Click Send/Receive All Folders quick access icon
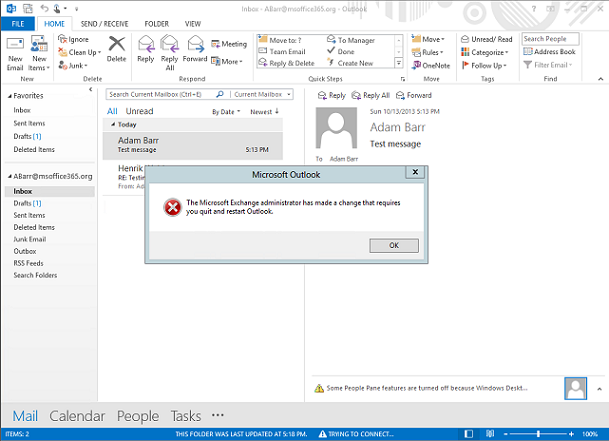Image resolution: width=609 pixels, height=441 pixels. tap(27, 8)
